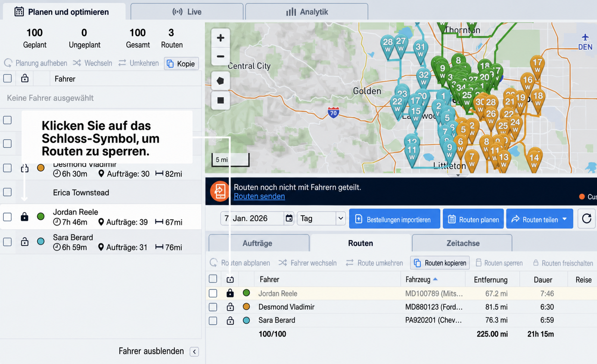This screenshot has width=597, height=364.
Task: Toggle lock icon for Sara Berard in driver list
Action: (25, 242)
